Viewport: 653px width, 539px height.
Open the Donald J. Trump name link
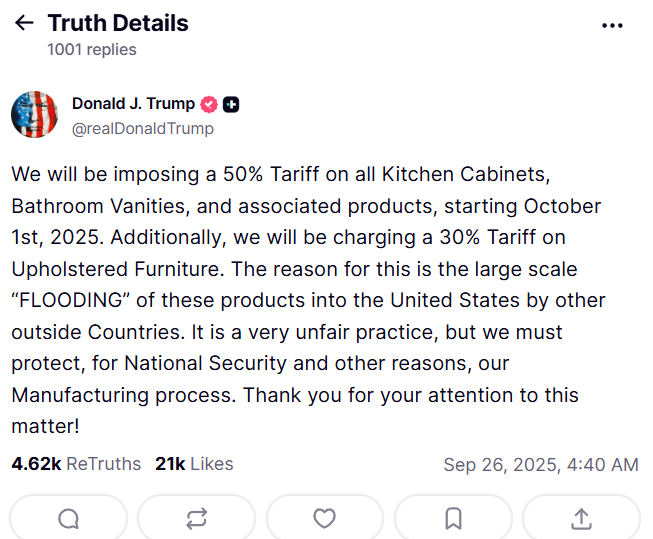tap(133, 104)
